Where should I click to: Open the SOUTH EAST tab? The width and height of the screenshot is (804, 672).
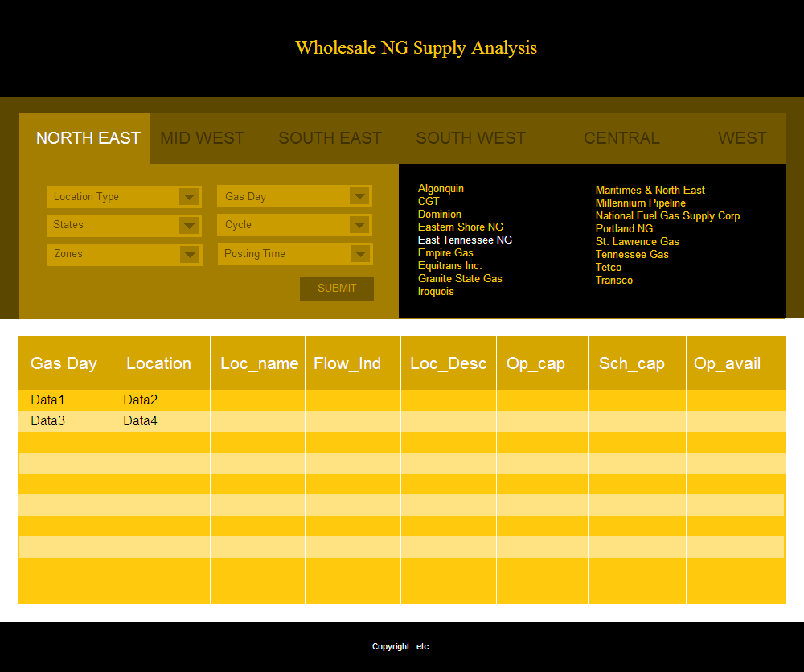tap(330, 138)
